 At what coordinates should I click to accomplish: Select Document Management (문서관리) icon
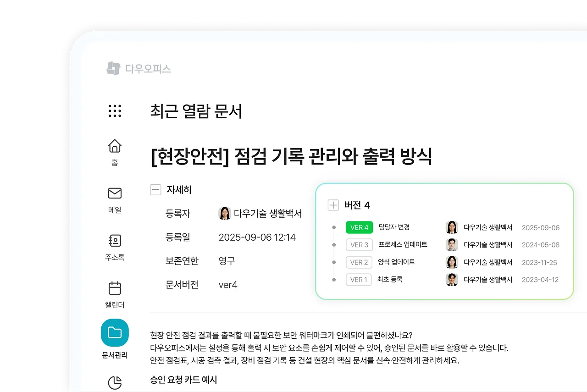click(x=115, y=333)
